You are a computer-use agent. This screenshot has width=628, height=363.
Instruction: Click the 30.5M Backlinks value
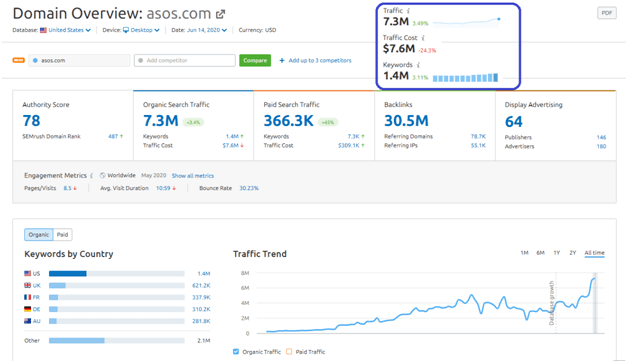pyautogui.click(x=406, y=121)
